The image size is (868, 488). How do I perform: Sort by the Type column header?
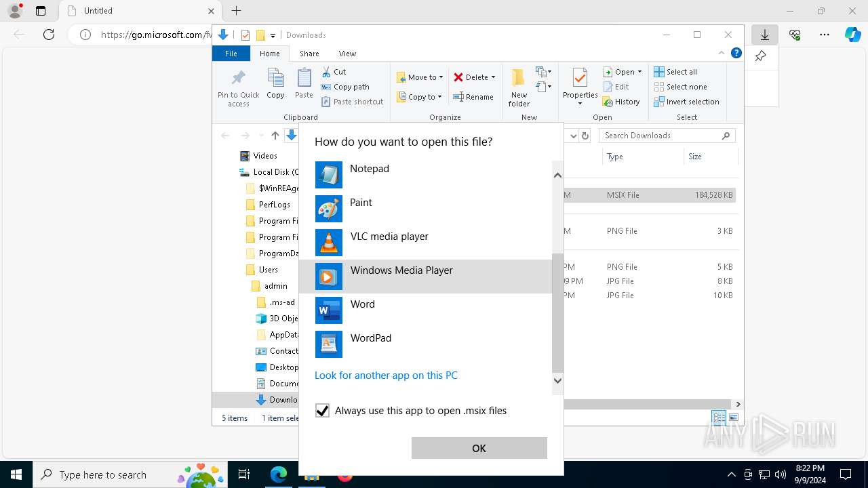(x=642, y=157)
